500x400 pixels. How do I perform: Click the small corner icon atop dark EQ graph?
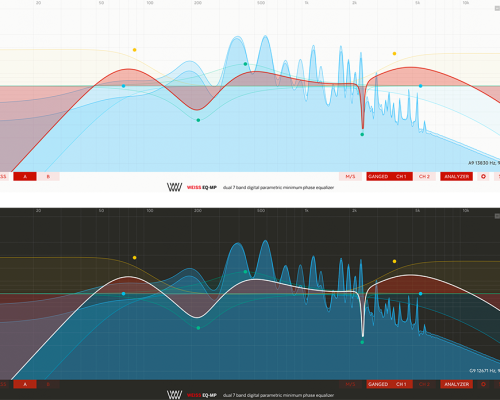[497, 216]
